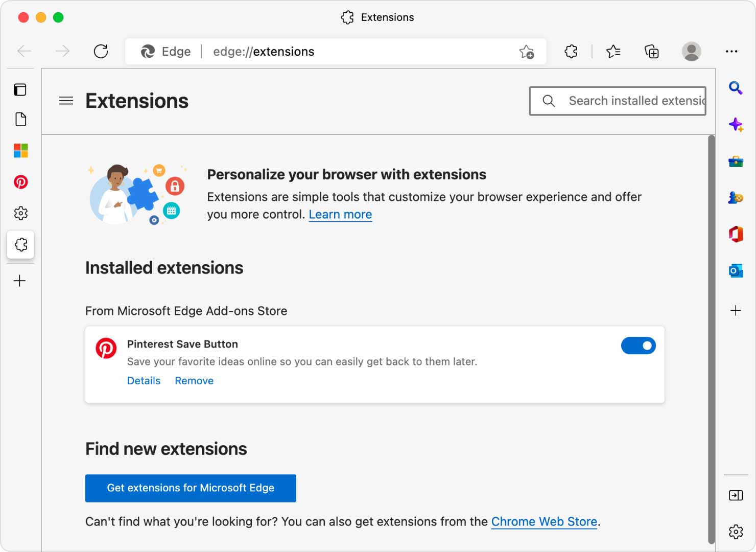The width and height of the screenshot is (756, 552).
Task: Click Get extensions for Microsoft Edge
Action: (191, 488)
